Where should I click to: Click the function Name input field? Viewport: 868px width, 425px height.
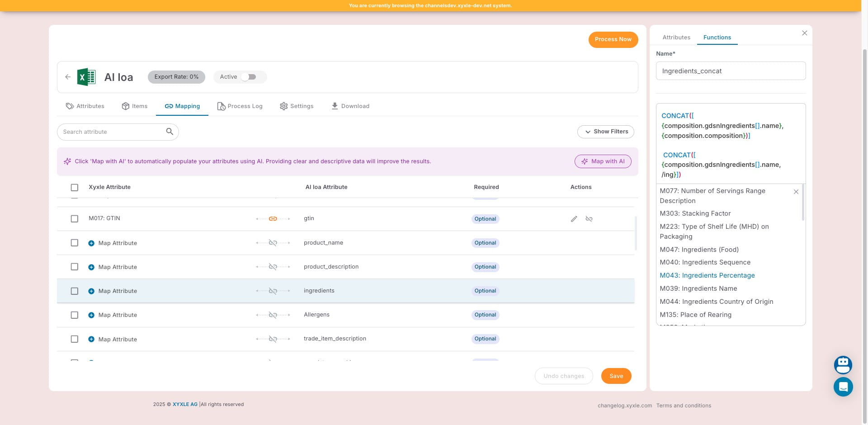point(730,71)
